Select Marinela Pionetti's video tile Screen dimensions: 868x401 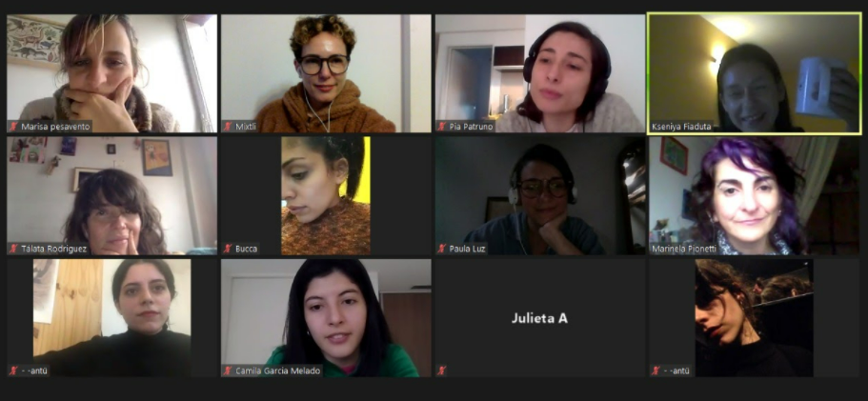pos(755,196)
